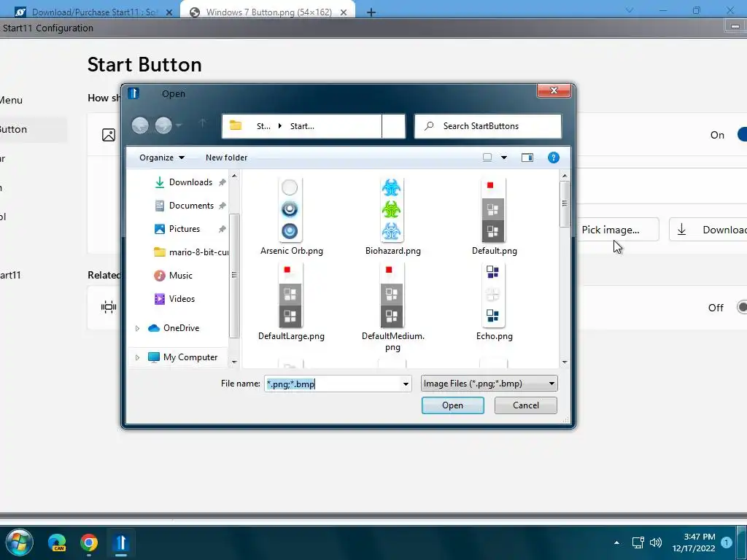747x560 pixels.
Task: Click the Download button in Start11
Action: coord(708,230)
